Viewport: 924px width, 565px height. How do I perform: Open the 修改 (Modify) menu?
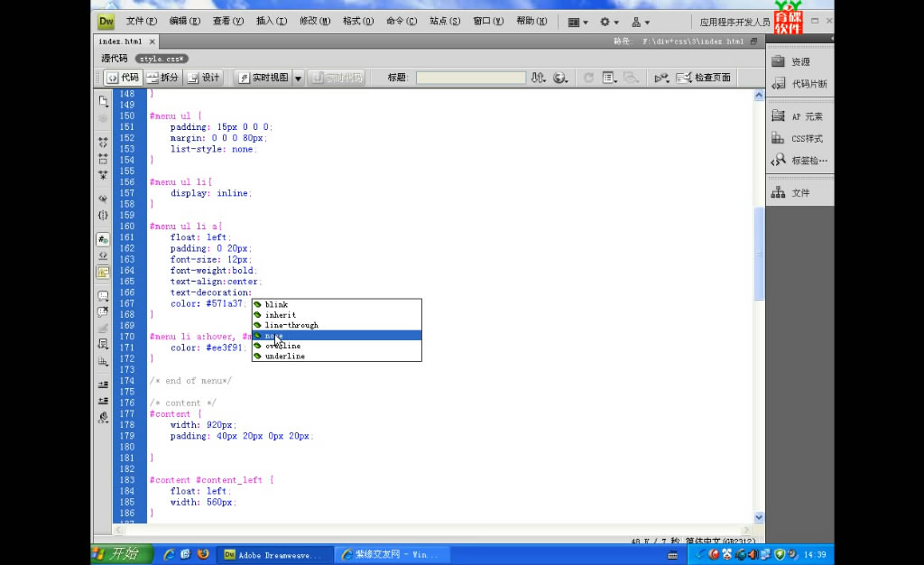[315, 21]
